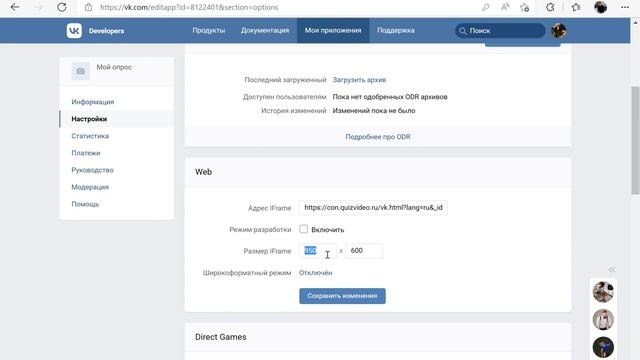Click the page vertical scrollbar thumb
This screenshot has width=640, height=360.
click(x=635, y=140)
